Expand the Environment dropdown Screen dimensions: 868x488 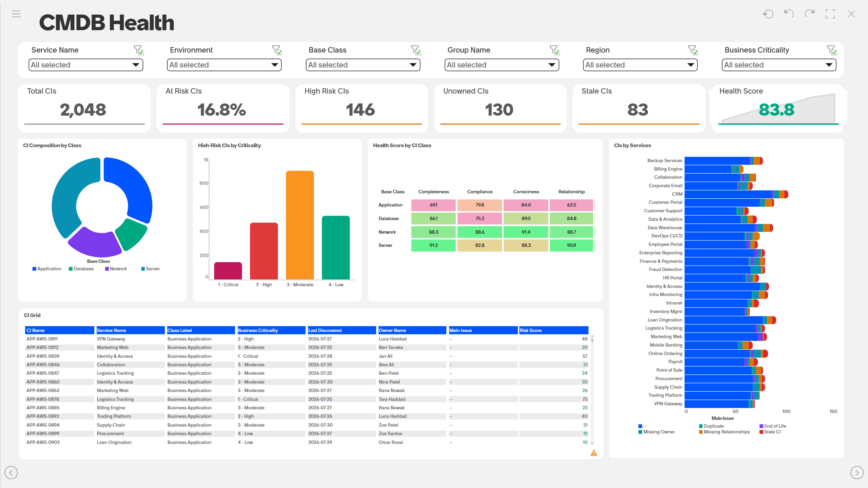[224, 65]
